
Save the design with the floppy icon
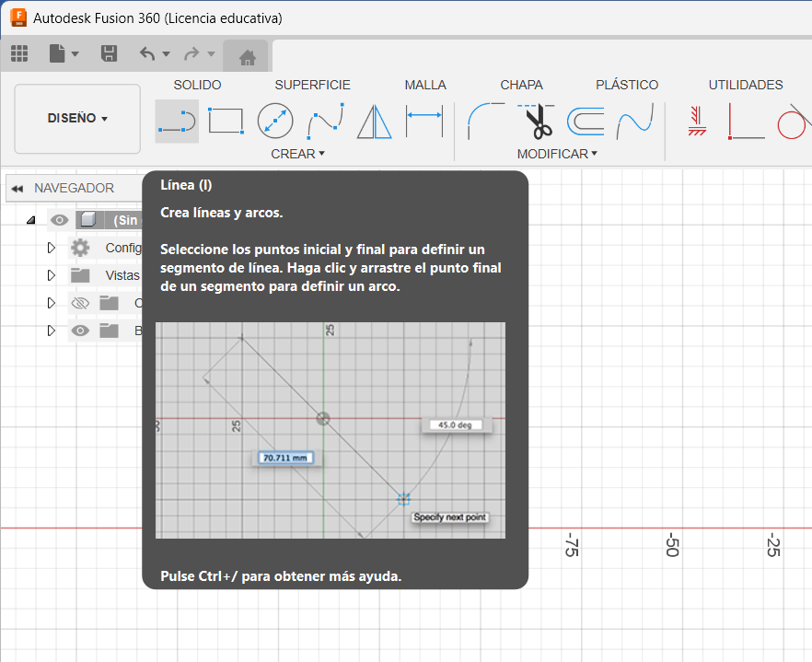(x=109, y=53)
